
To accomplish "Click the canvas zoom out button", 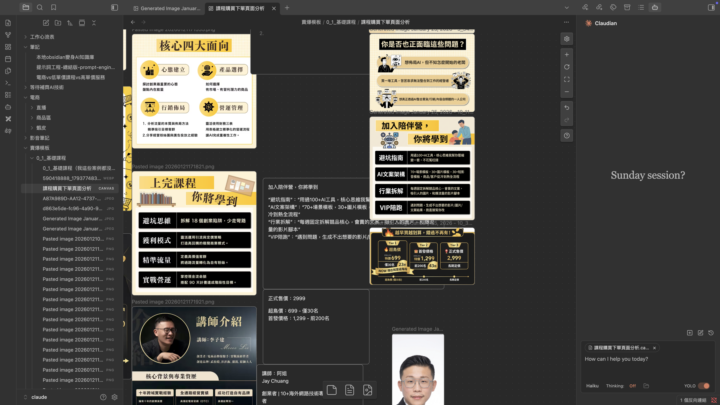I will click(567, 93).
